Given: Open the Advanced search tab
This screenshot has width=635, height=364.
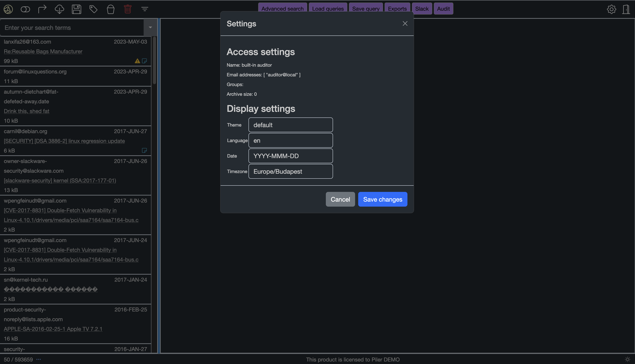Looking at the screenshot, I should 282,9.
